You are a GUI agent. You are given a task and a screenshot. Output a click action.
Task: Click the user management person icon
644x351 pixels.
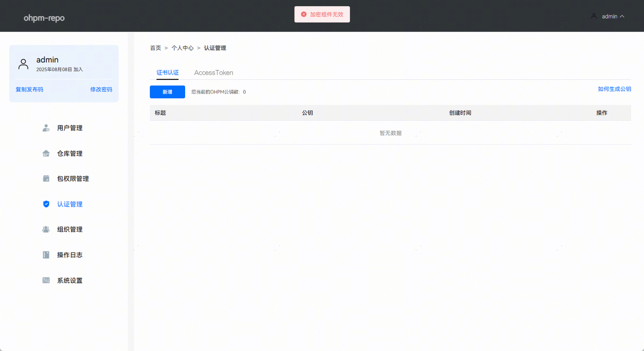point(46,128)
